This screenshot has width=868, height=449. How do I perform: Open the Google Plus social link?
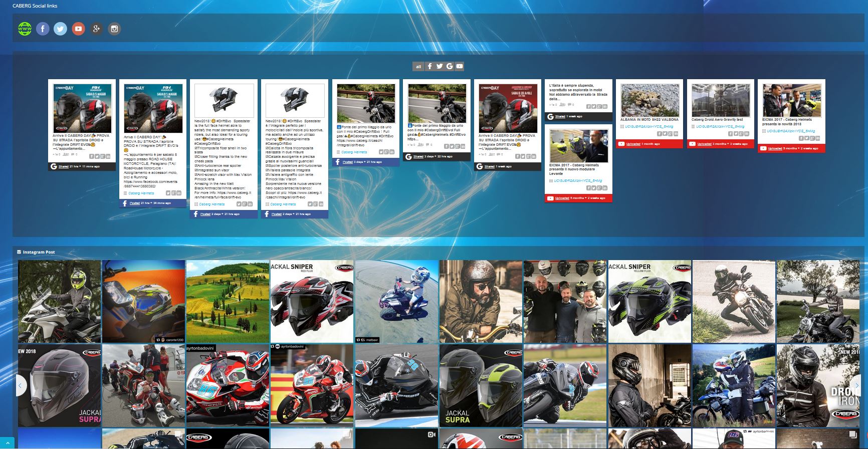click(x=96, y=29)
